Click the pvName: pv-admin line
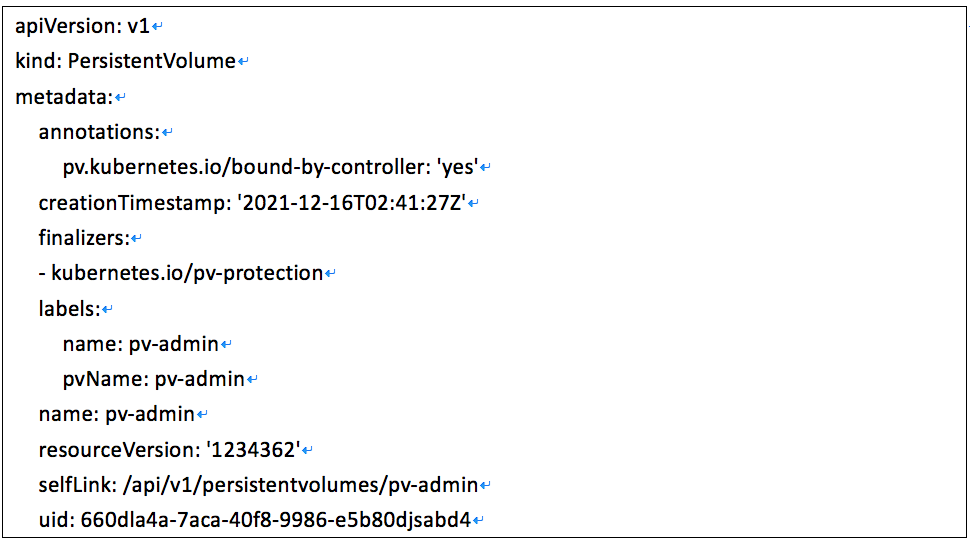Viewport: 970px width, 540px height. [x=153, y=379]
